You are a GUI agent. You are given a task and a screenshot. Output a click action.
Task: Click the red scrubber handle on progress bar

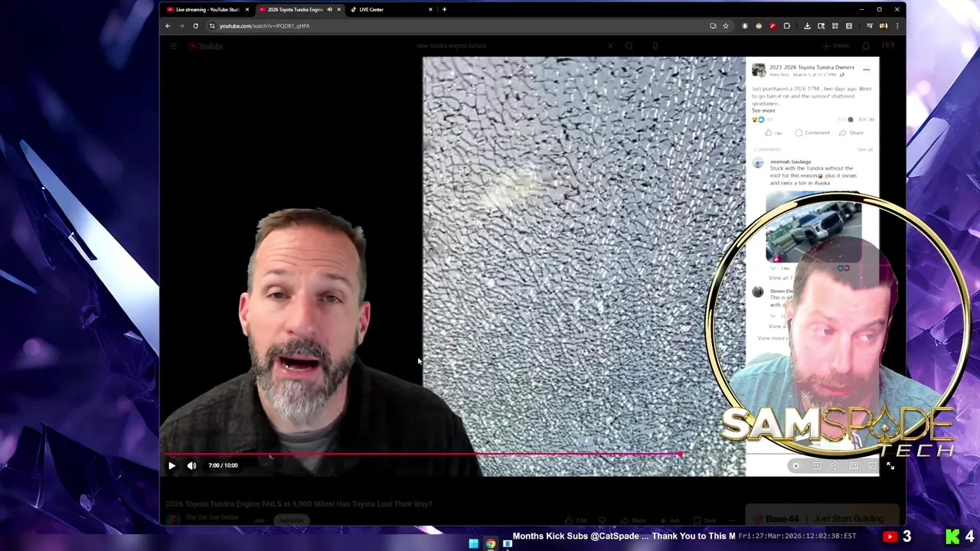coord(680,455)
